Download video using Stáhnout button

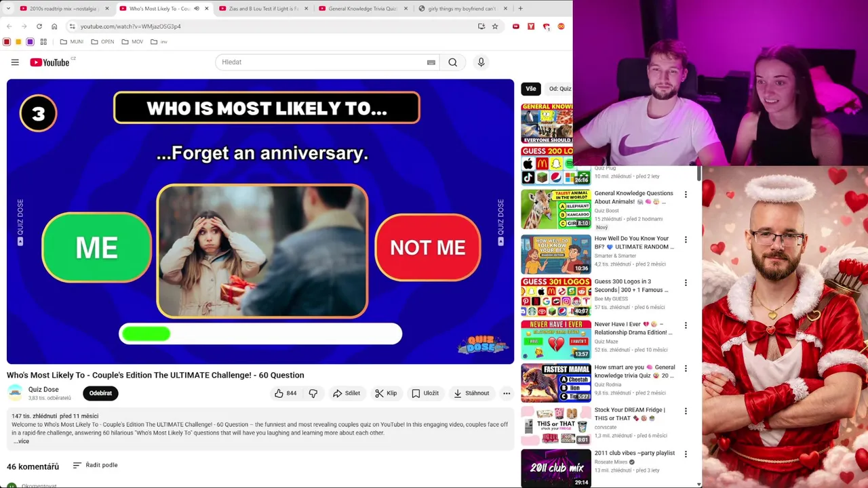(471, 393)
